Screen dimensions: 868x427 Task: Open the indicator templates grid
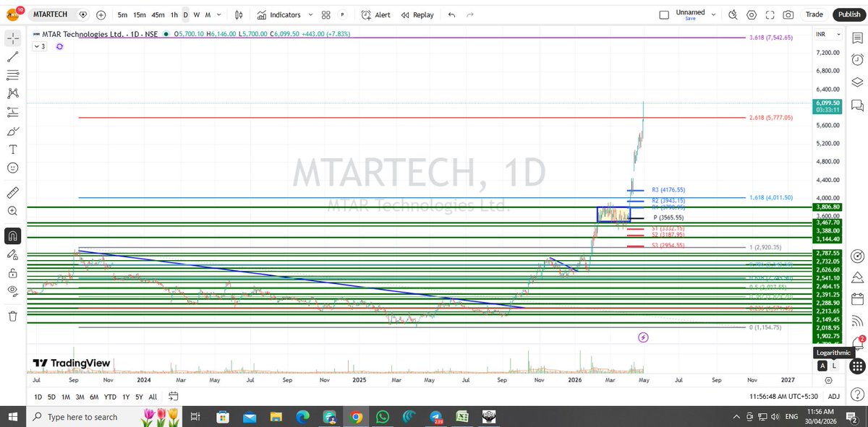[x=326, y=14]
